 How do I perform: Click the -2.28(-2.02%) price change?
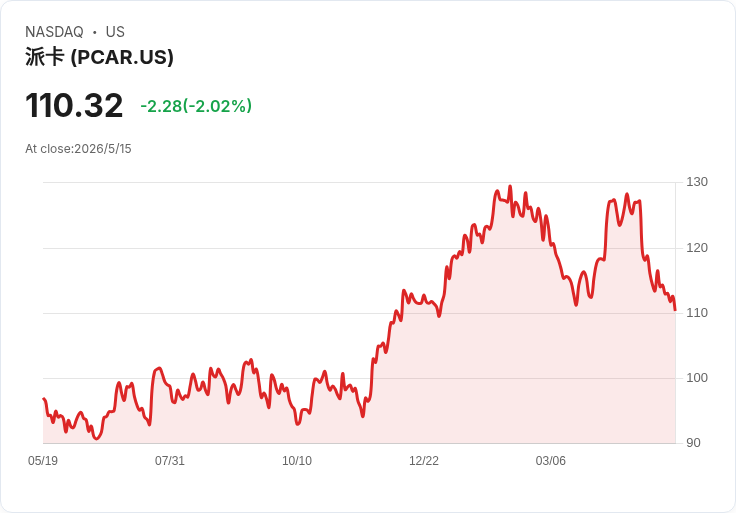[x=196, y=106]
